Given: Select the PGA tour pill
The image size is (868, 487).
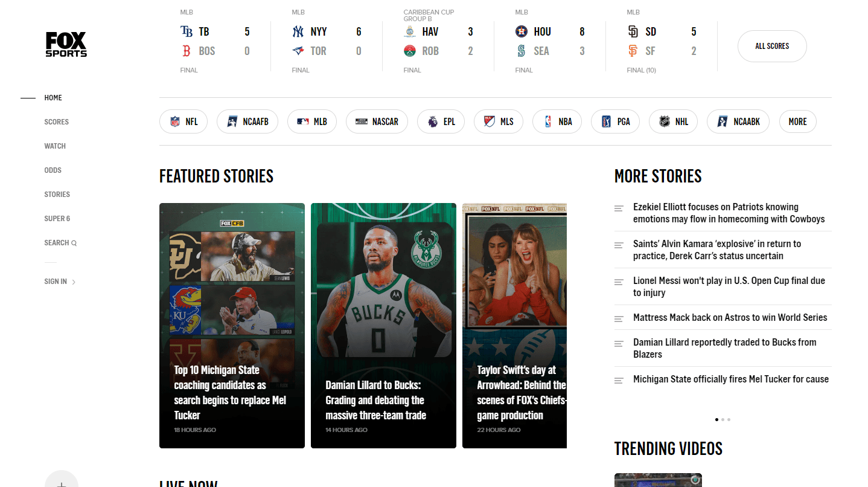Looking at the screenshot, I should click(615, 121).
